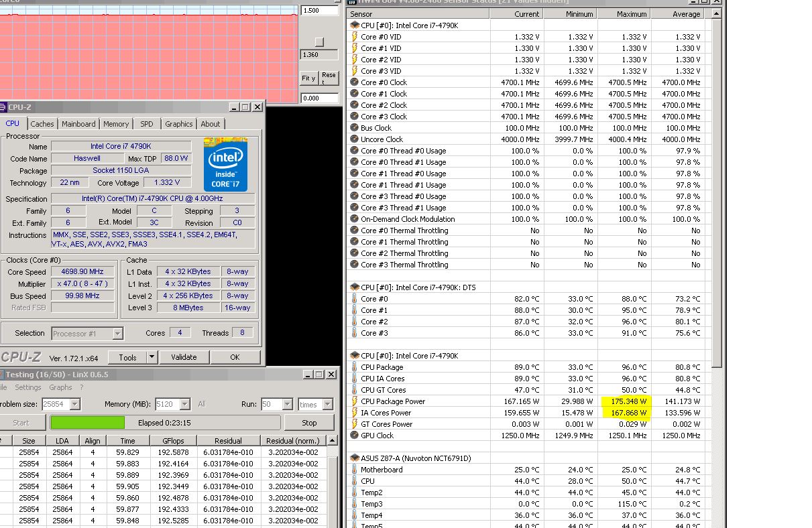This screenshot has width=812, height=528.
Task: Click the Intel Inside Core i7 logo
Action: [x=226, y=165]
